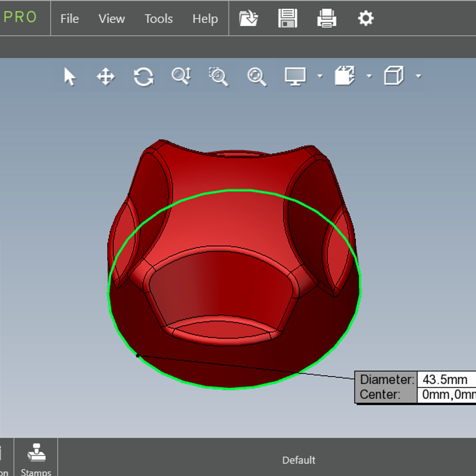Expand the dropdown arrow beside the monitor icon
The width and height of the screenshot is (476, 476).
point(320,76)
